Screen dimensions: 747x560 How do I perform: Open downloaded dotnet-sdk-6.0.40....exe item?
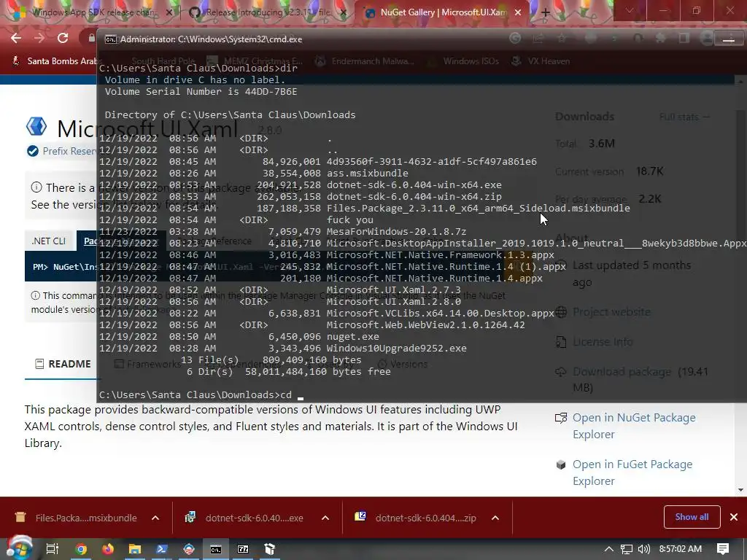(x=244, y=518)
